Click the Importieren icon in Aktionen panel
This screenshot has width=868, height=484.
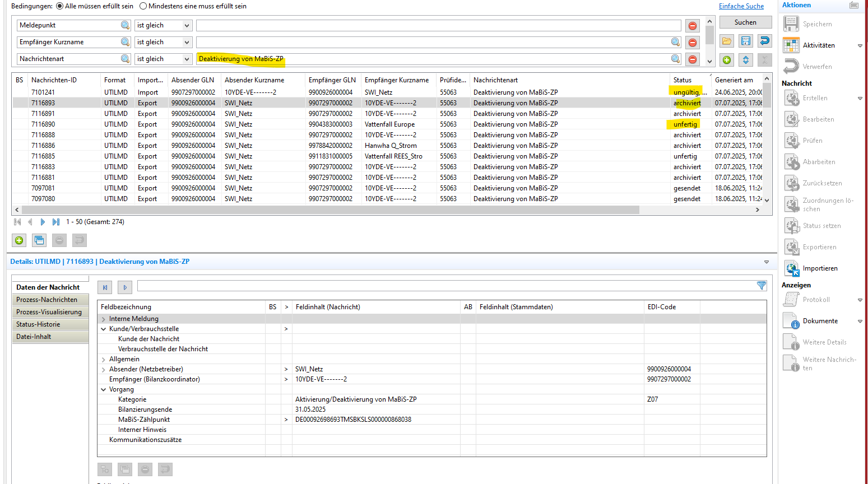(792, 268)
